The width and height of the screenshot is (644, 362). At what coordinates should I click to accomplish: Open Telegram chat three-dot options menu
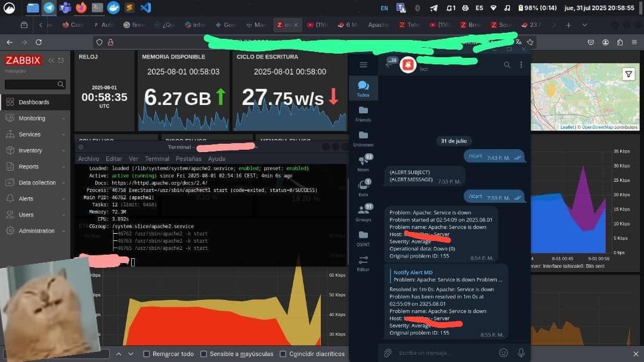521,65
